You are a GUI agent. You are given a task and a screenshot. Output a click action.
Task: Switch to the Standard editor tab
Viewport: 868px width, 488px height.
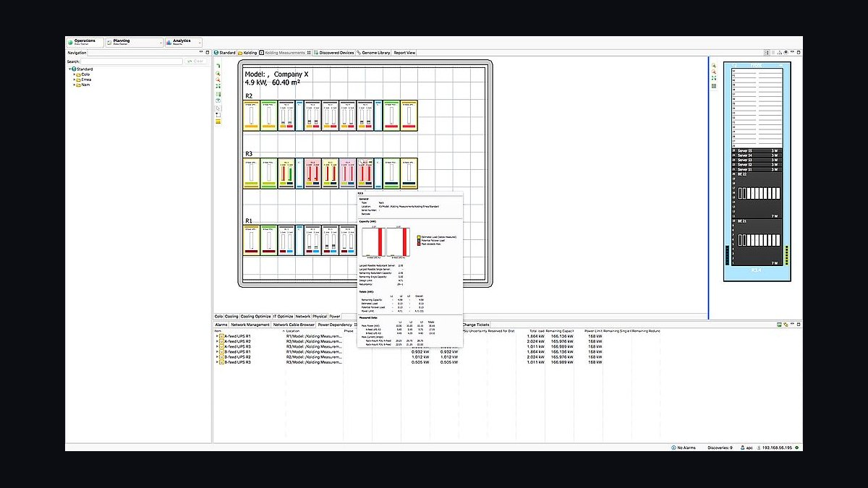(225, 53)
